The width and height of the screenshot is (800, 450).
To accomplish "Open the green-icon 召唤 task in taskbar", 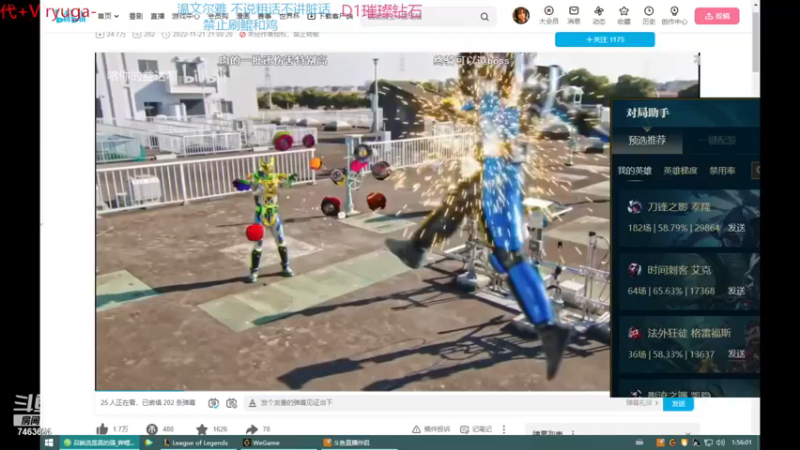I will [x=99, y=442].
